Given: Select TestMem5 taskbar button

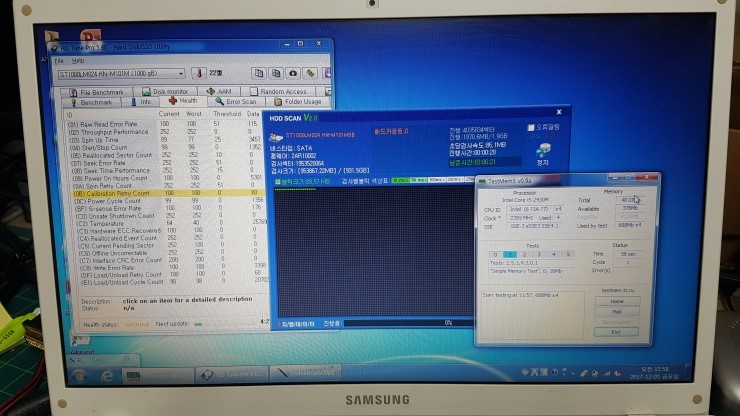Looking at the screenshot, I should [x=157, y=375].
